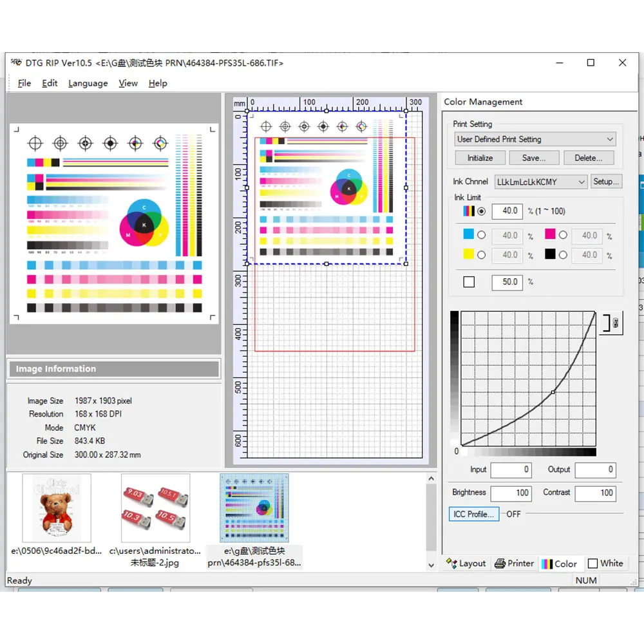Select the teddy bear image thumbnail
This screenshot has width=644, height=644.
pos(57,508)
